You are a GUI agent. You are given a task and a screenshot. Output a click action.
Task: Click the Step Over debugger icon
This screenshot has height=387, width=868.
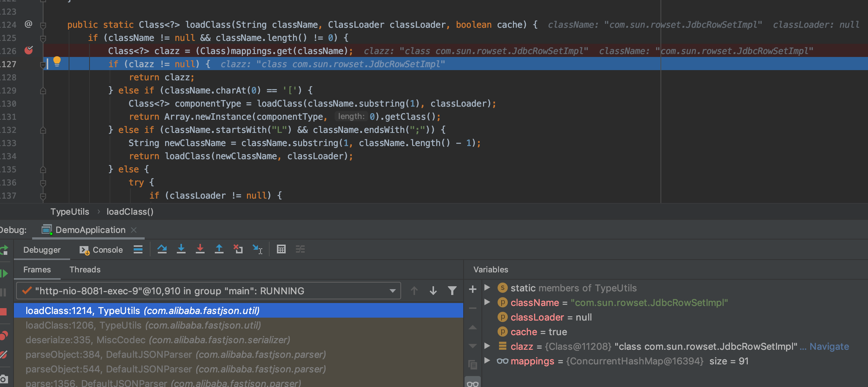[162, 249]
